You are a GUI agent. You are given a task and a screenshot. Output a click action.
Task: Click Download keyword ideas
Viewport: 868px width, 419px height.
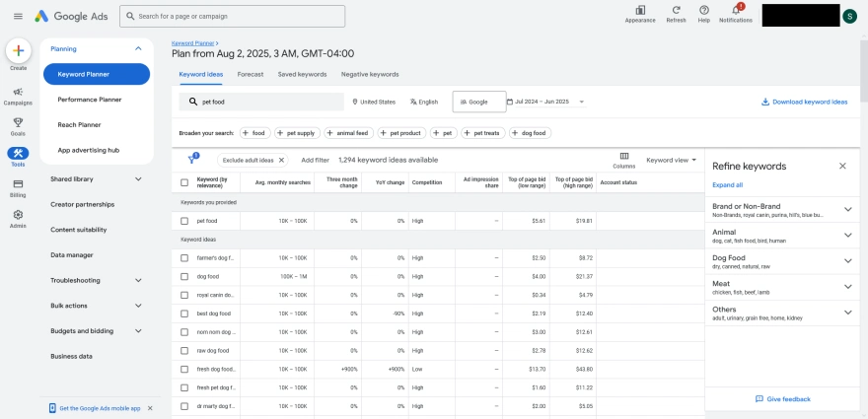click(804, 102)
